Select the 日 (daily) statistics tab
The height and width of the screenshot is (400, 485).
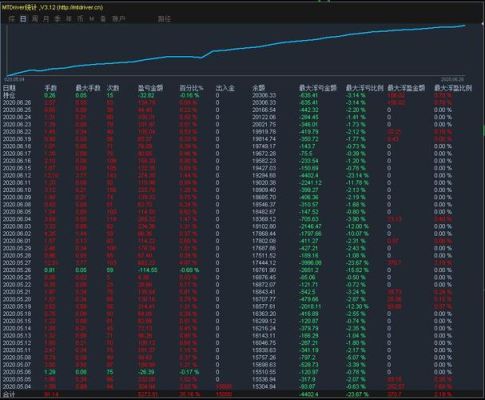point(23,19)
